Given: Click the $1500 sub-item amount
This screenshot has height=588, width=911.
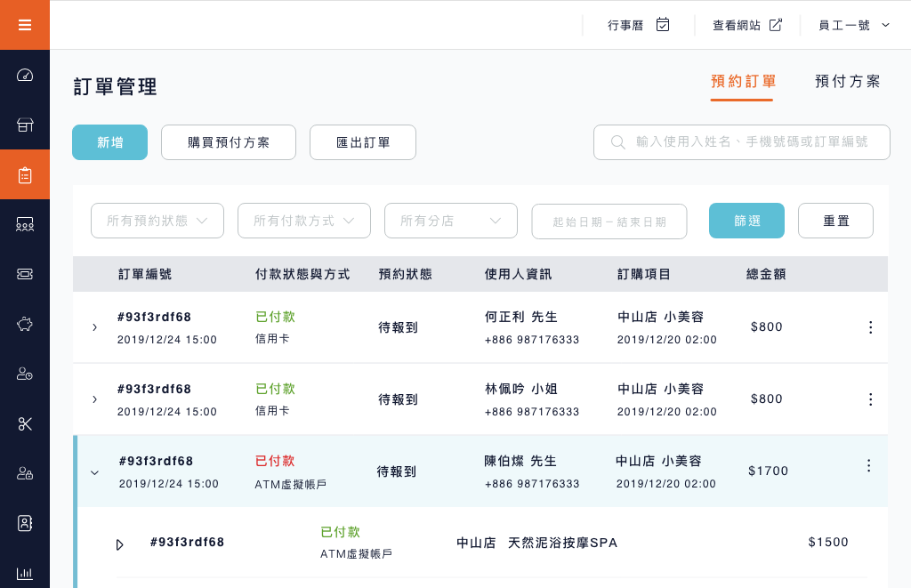Looking at the screenshot, I should [828, 543].
